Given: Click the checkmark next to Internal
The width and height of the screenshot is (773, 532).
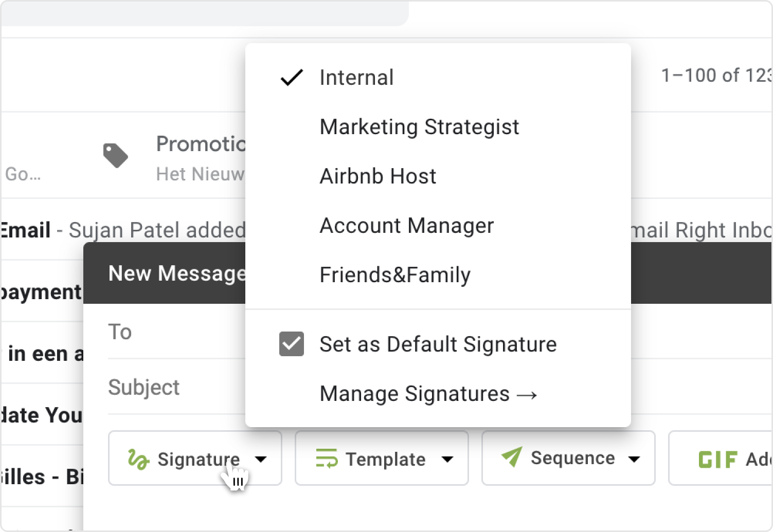Looking at the screenshot, I should (x=292, y=78).
